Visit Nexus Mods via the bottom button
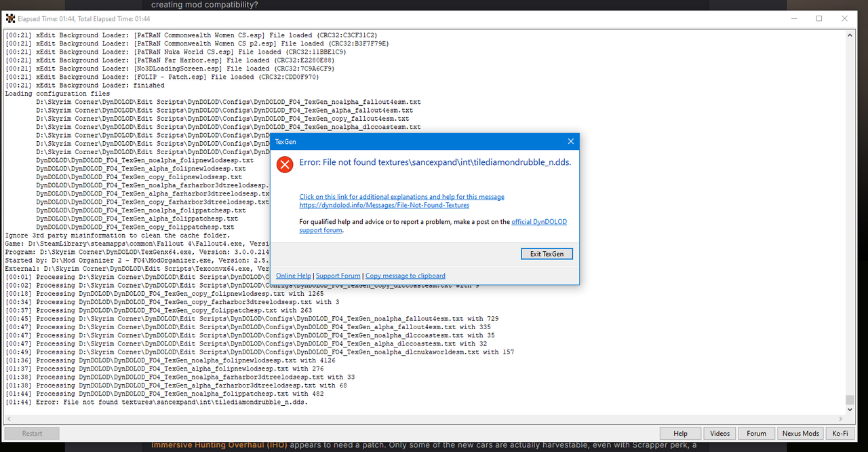 point(800,433)
